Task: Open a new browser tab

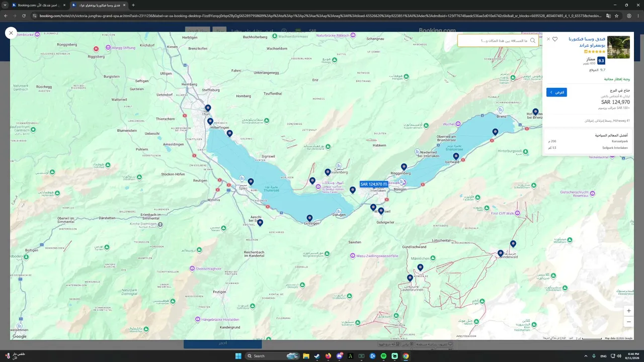Action: pos(133,5)
